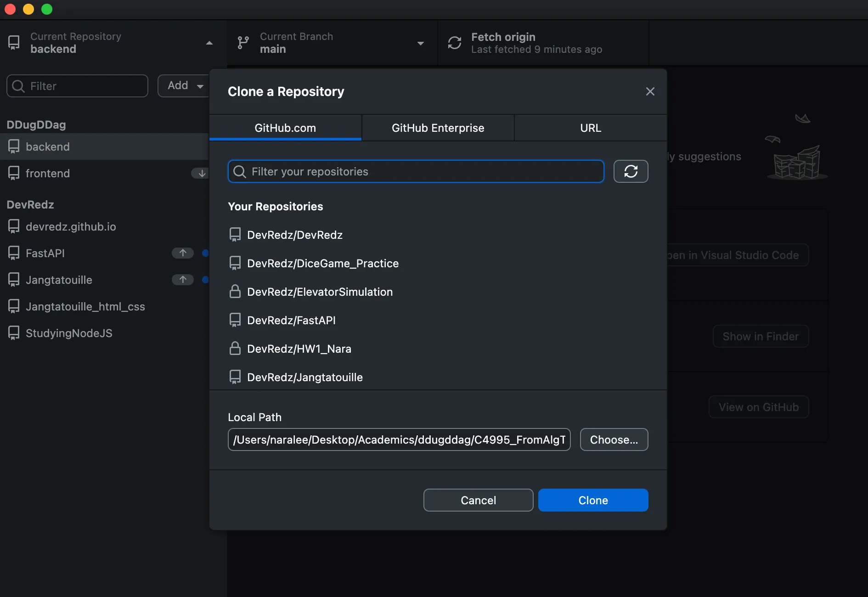Expand the Current Branch dropdown arrow

421,43
